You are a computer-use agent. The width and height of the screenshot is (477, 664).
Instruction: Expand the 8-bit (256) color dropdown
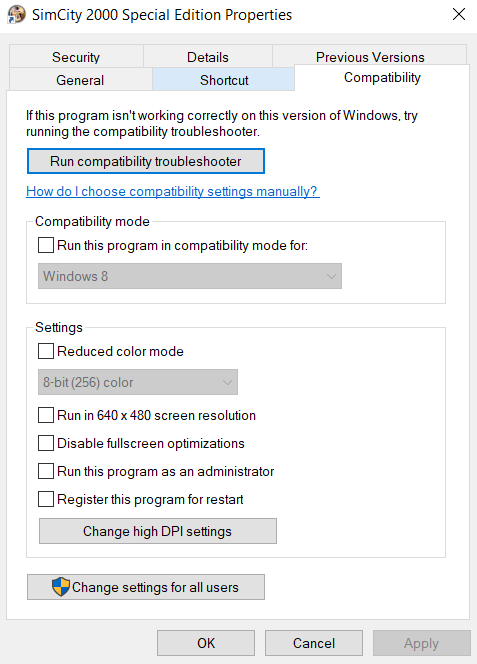coord(138,382)
